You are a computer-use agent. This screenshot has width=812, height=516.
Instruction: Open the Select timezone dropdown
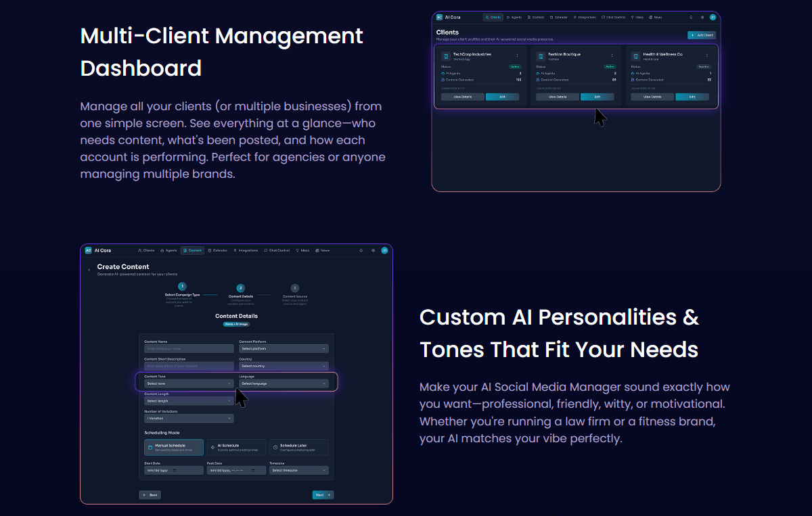(298, 470)
